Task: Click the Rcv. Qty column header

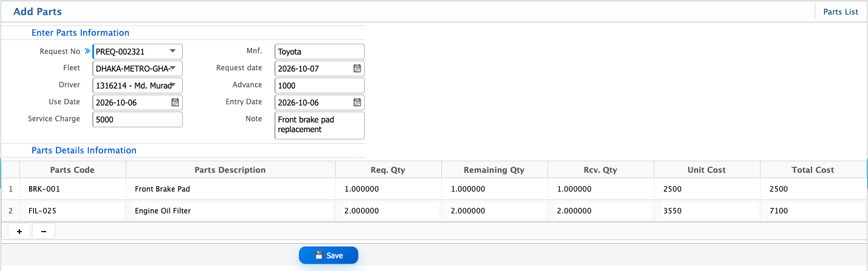Action: tap(600, 170)
